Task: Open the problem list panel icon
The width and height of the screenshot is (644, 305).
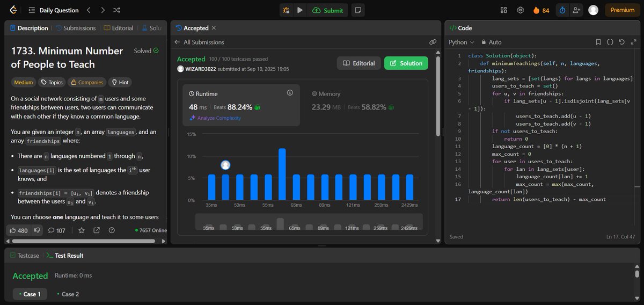Action: (x=32, y=10)
